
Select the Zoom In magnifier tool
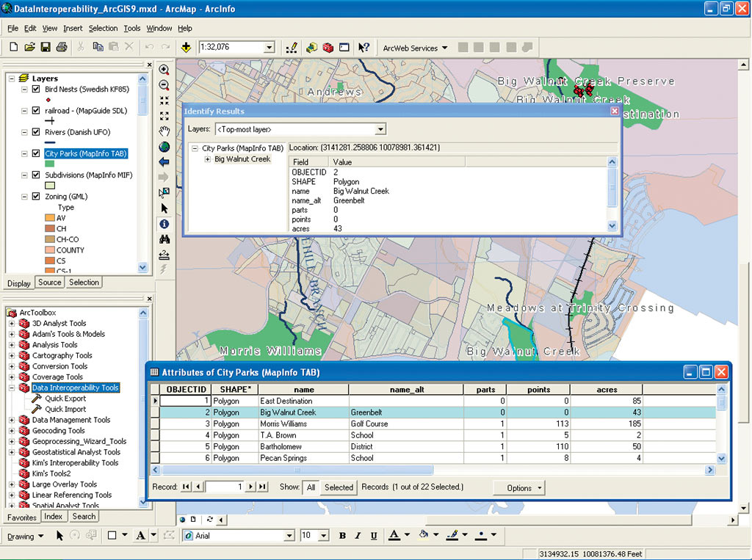164,70
